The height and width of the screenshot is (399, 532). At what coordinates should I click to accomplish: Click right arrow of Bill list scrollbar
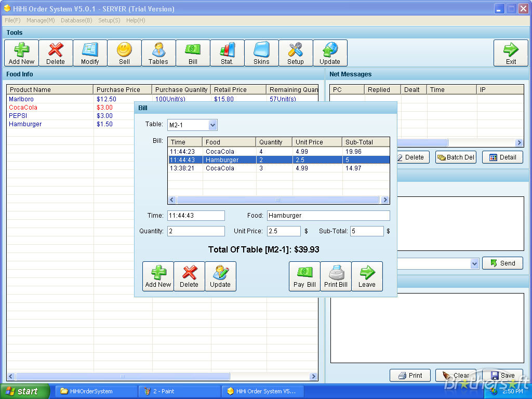coord(385,200)
